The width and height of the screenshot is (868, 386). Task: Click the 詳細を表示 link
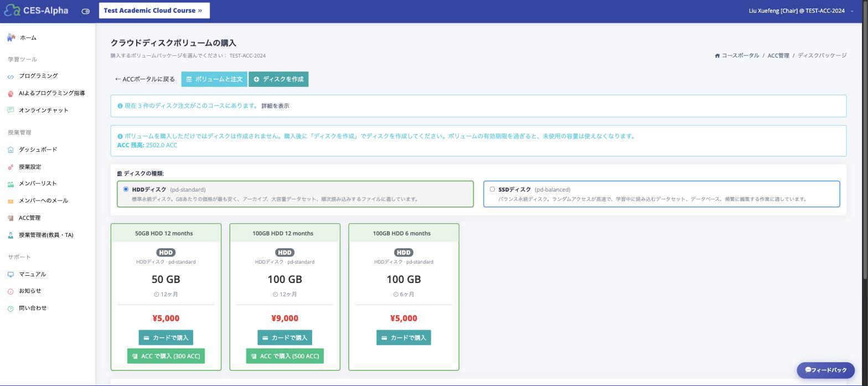(275, 106)
